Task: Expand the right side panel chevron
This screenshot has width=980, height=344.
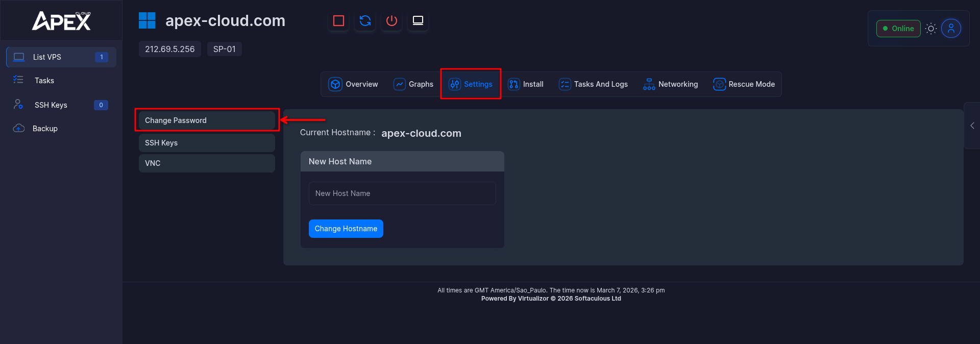Action: pos(972,126)
